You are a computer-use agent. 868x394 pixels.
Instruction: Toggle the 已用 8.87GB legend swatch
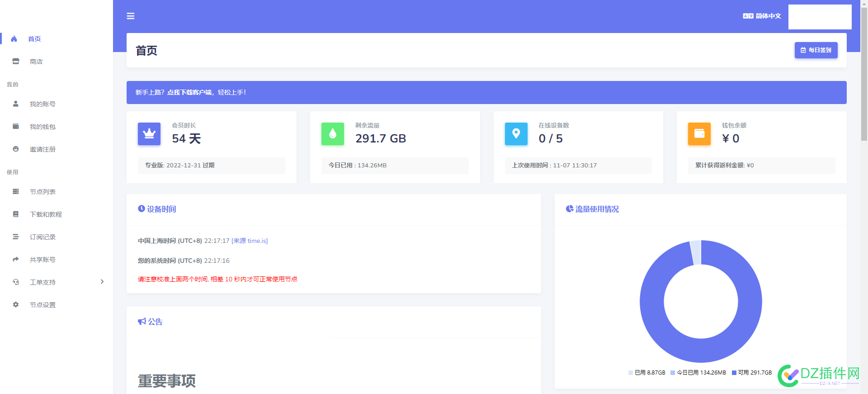[631, 373]
